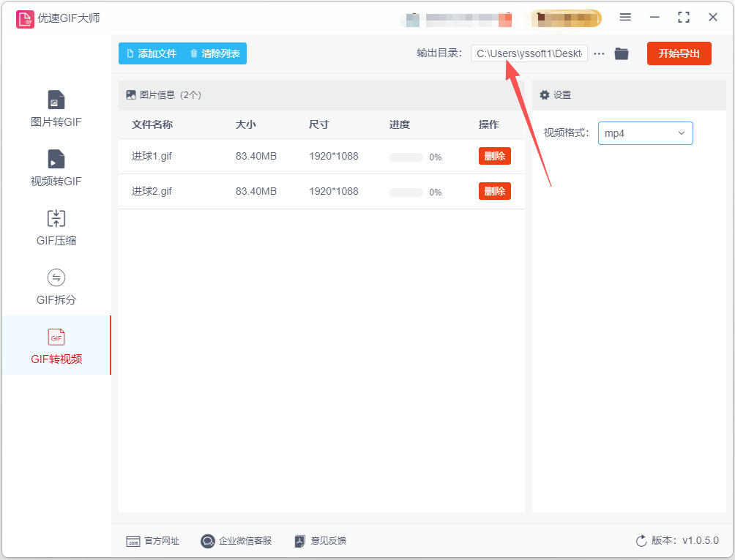Open the GIF压缩 tool
This screenshot has width=735, height=560.
[x=56, y=228]
